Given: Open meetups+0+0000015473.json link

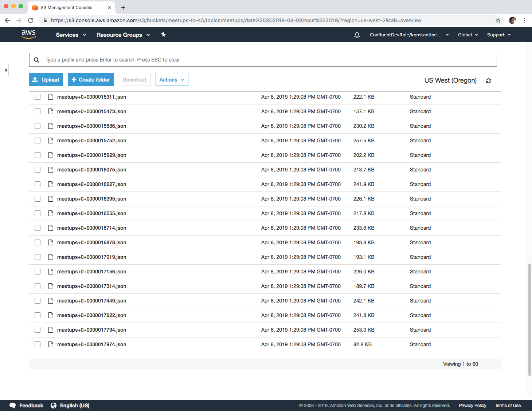Looking at the screenshot, I should pyautogui.click(x=92, y=111).
